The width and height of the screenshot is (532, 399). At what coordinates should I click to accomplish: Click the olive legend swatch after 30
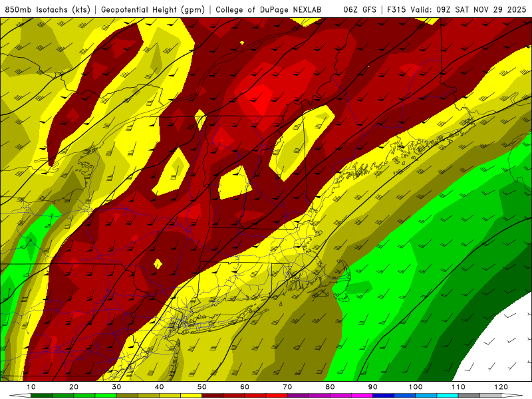pyautogui.click(x=127, y=396)
